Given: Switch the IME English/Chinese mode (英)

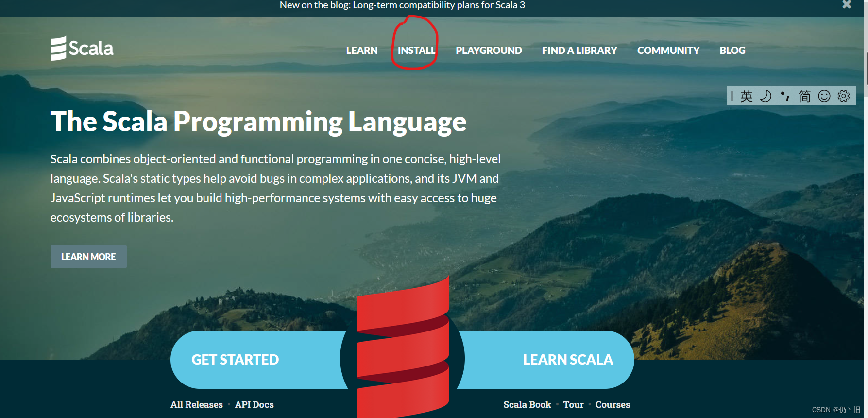Looking at the screenshot, I should [x=747, y=96].
